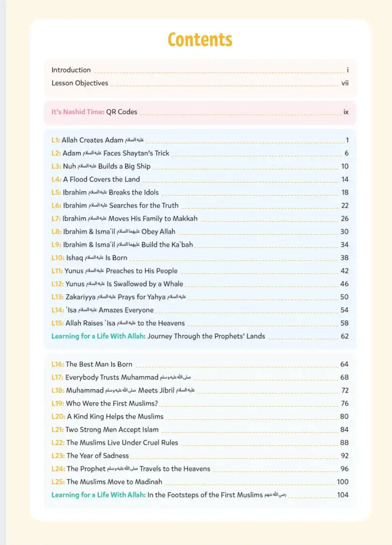Open Lesson 19: Who Were the First Muslims?
The height and width of the screenshot is (545, 392).
(105, 404)
